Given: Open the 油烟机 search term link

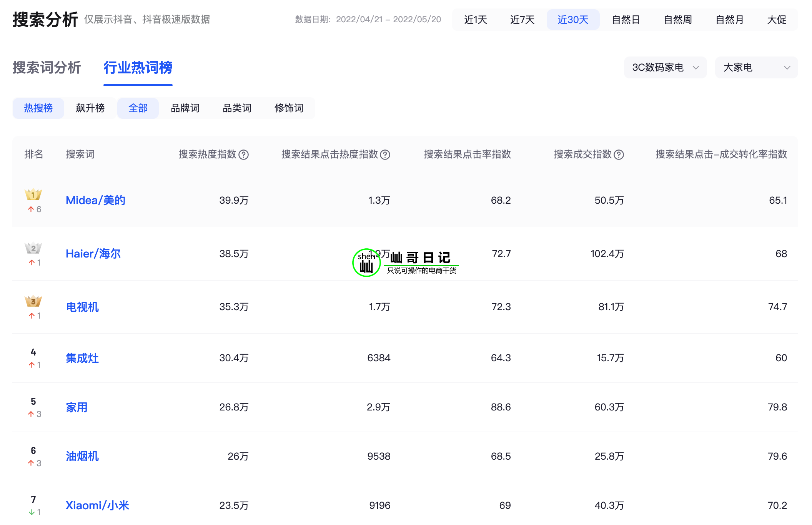Looking at the screenshot, I should (82, 456).
